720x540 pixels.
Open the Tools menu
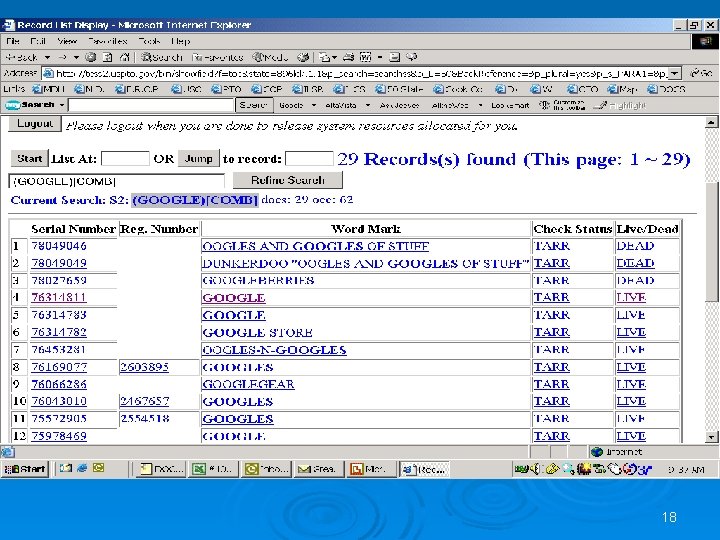click(149, 41)
